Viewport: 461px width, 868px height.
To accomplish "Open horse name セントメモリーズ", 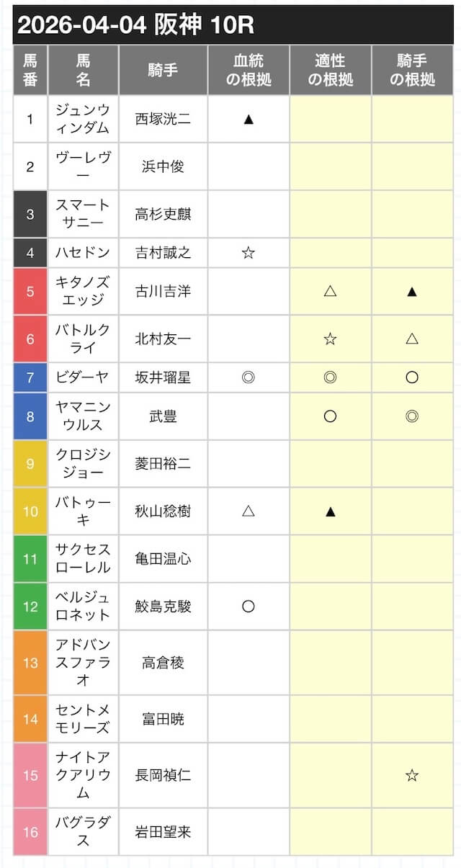I will pos(83,718).
